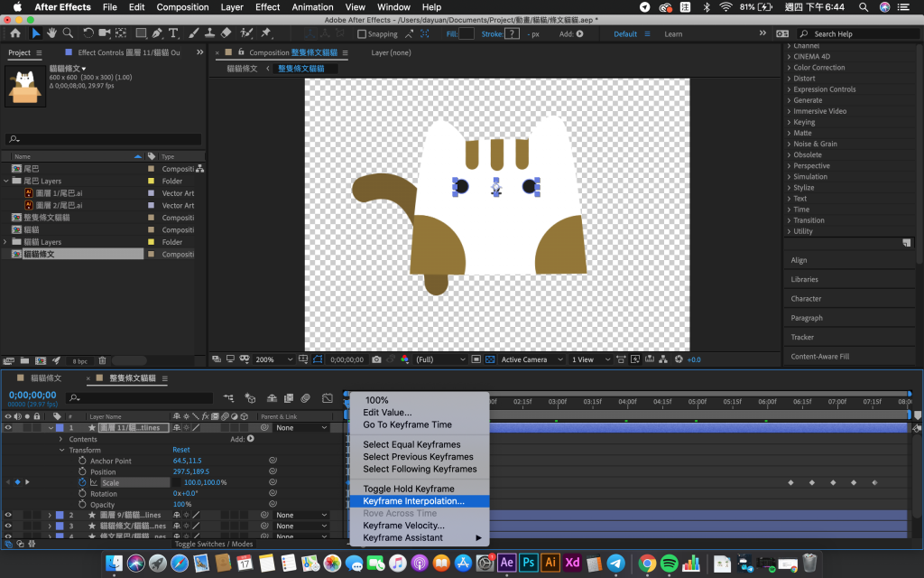
Task: Enable the Snapping checkbox
Action: point(362,34)
